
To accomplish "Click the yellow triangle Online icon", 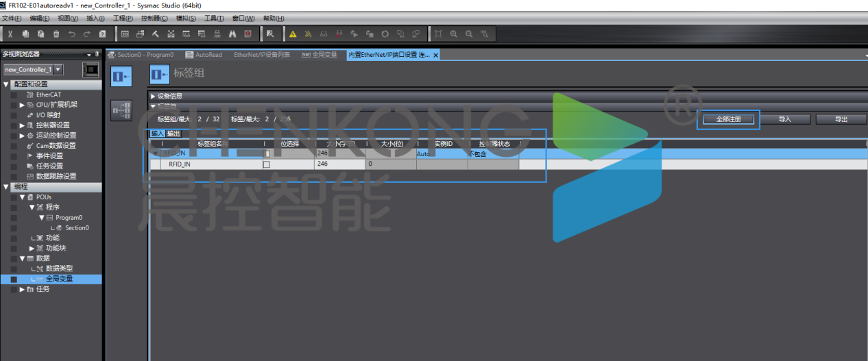I will 293,34.
